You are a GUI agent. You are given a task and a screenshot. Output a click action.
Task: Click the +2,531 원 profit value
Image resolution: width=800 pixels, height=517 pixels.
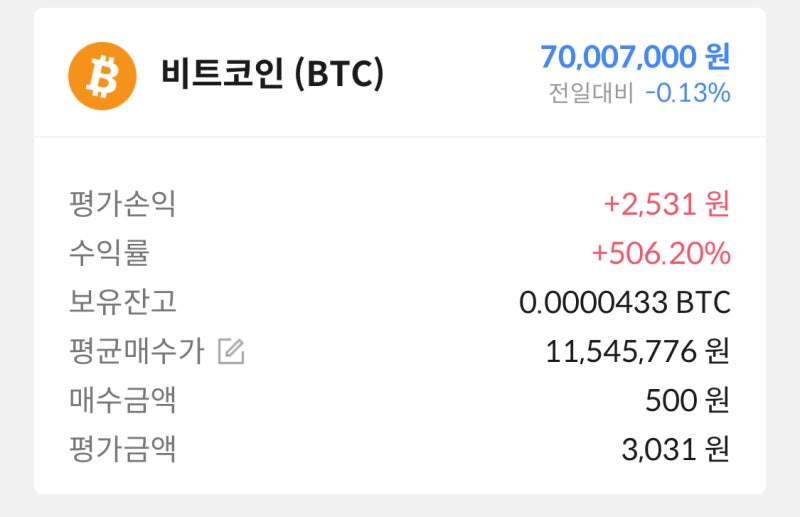coord(666,204)
